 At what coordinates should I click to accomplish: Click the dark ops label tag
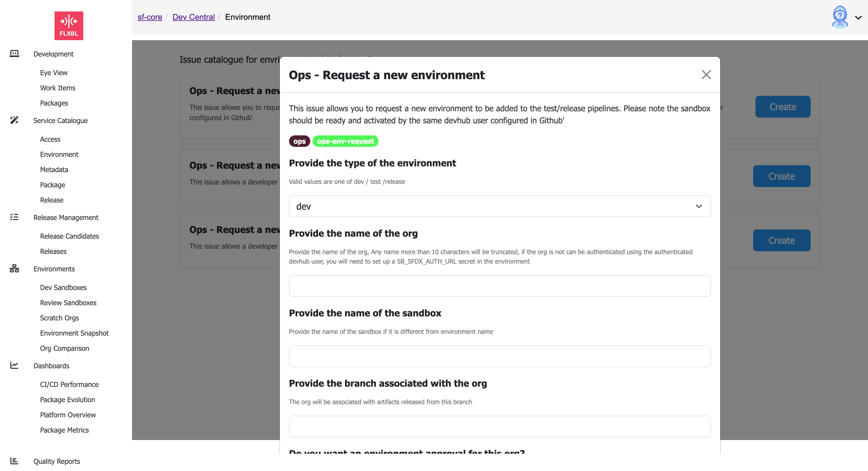click(299, 141)
